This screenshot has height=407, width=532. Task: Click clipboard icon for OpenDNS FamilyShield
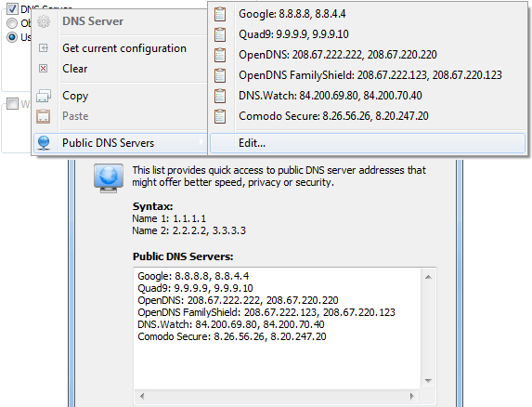click(220, 75)
